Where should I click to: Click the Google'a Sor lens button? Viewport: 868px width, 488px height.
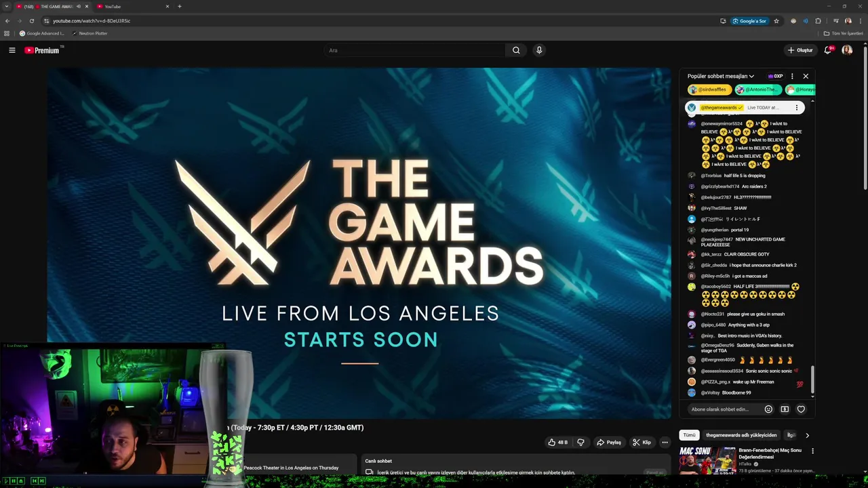(x=749, y=21)
